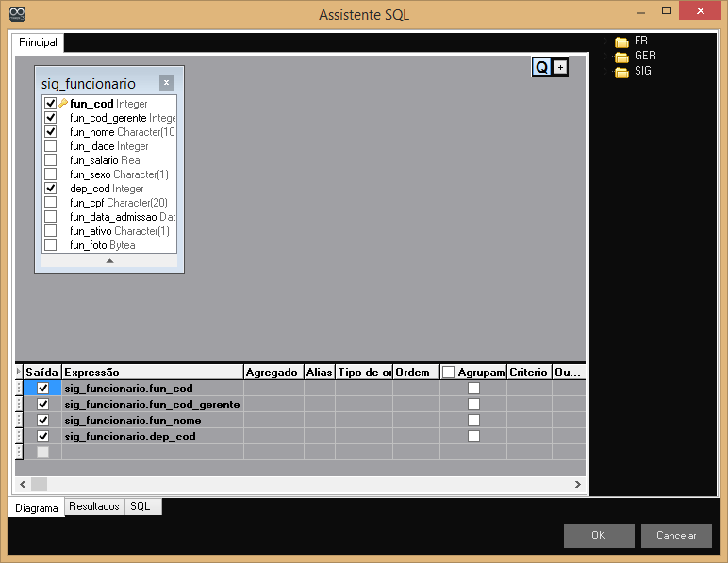Toggle the Agrupamento header checkbox
Image resolution: width=728 pixels, height=563 pixels.
[449, 373]
